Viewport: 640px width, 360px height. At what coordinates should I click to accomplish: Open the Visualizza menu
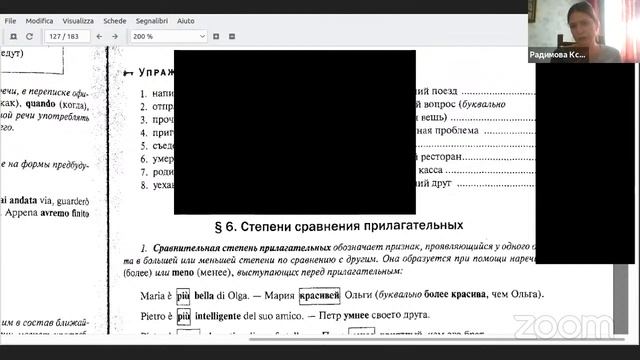(x=78, y=21)
